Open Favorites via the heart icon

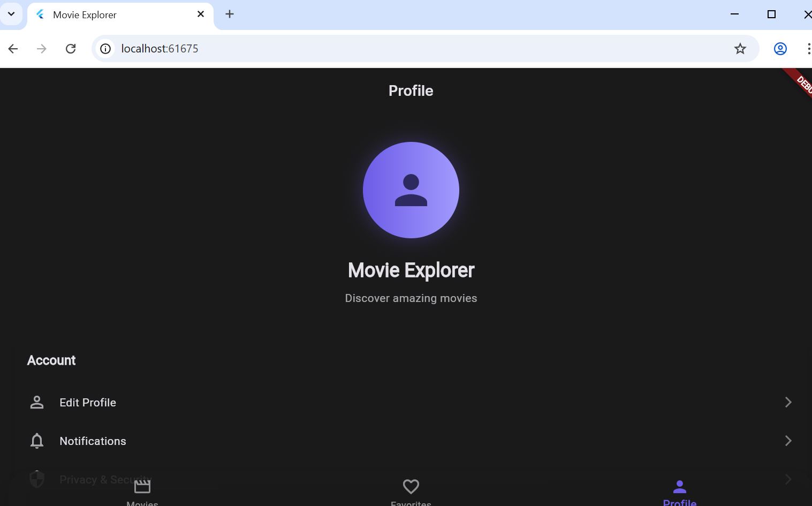tap(411, 486)
